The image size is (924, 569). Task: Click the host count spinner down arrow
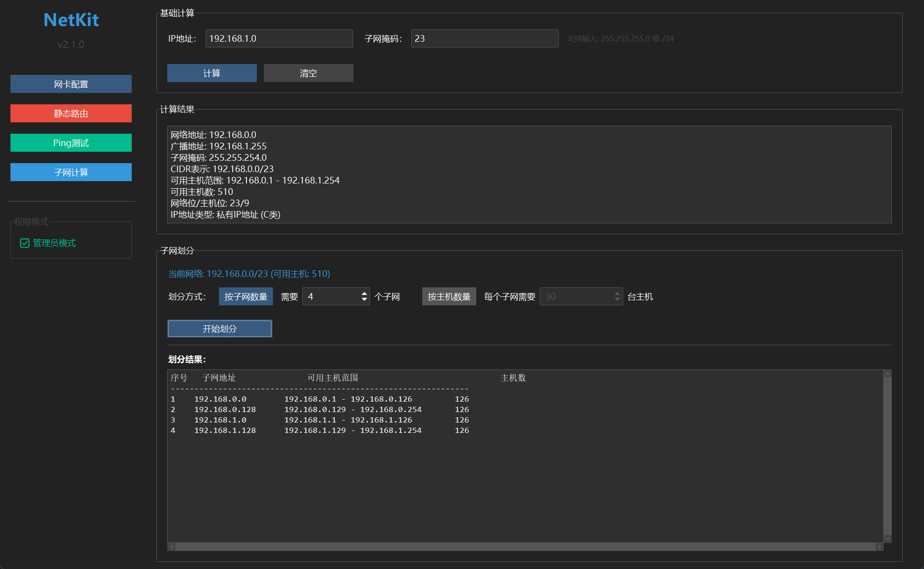click(x=617, y=300)
